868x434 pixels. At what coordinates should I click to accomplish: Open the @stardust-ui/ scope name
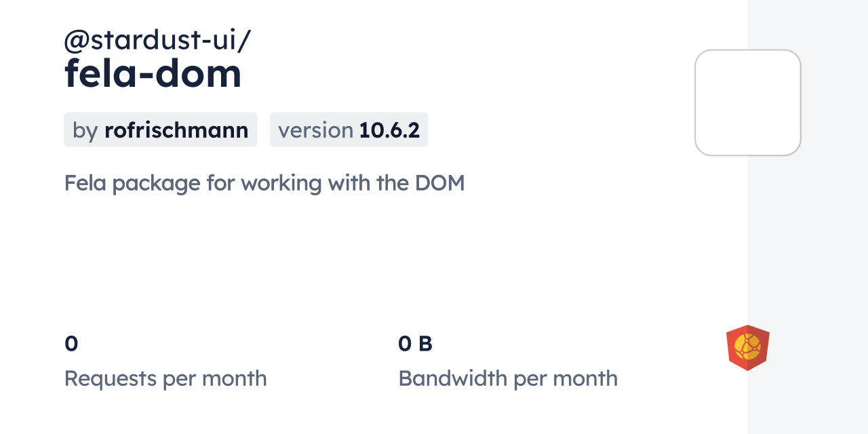pos(157,41)
